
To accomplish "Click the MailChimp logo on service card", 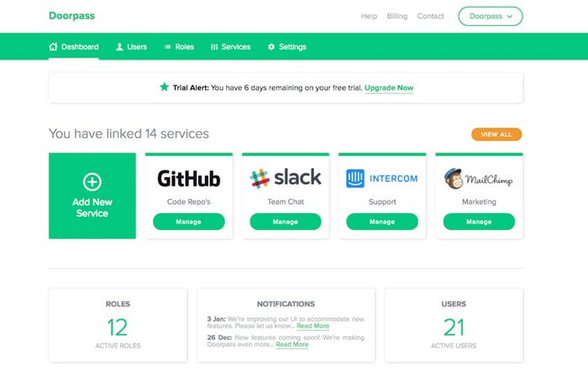I will click(478, 178).
